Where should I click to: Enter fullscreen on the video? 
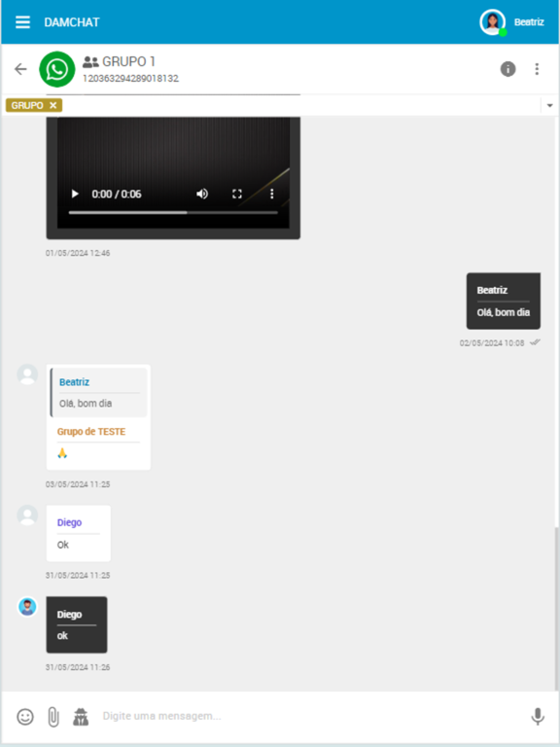(237, 194)
